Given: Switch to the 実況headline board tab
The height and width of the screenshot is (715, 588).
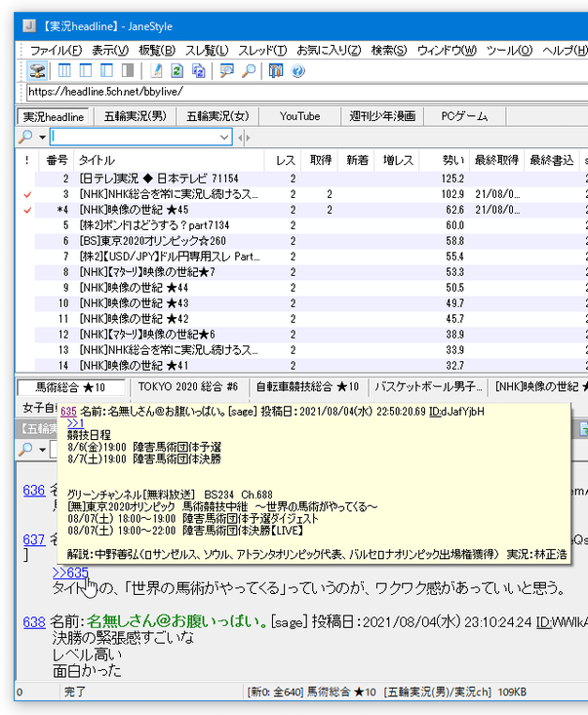Looking at the screenshot, I should tap(54, 117).
